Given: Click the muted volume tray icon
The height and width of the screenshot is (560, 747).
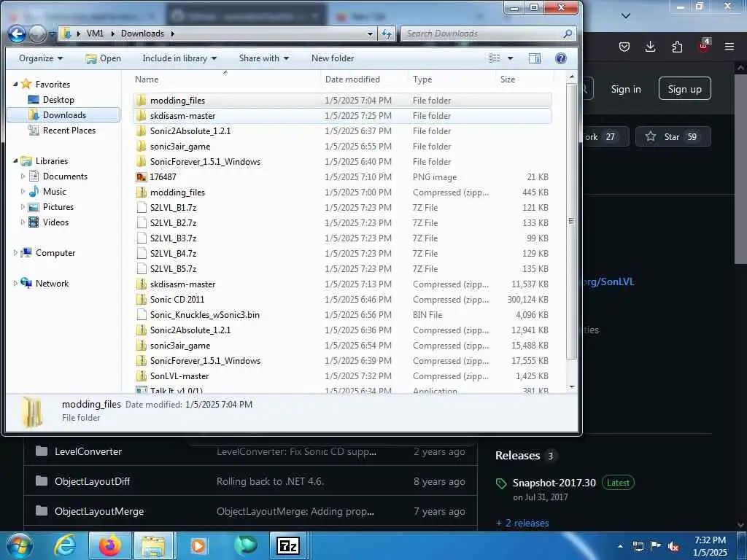Looking at the screenshot, I should pyautogui.click(x=673, y=547).
